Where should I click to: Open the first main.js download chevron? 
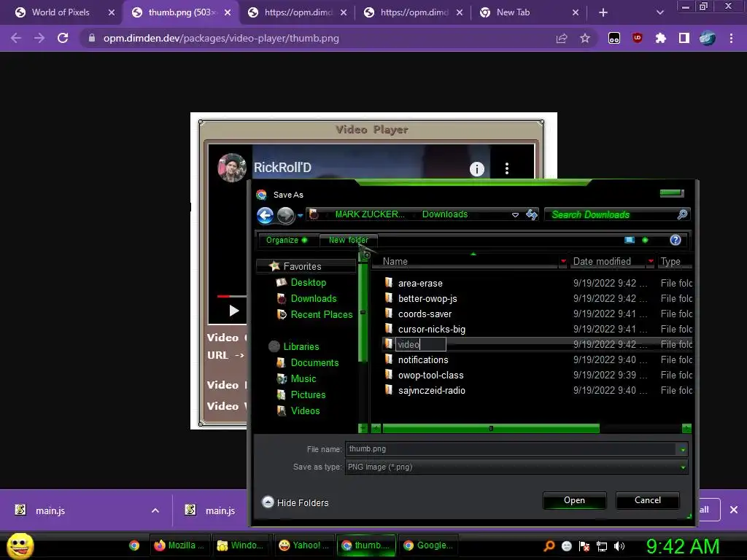pos(155,510)
